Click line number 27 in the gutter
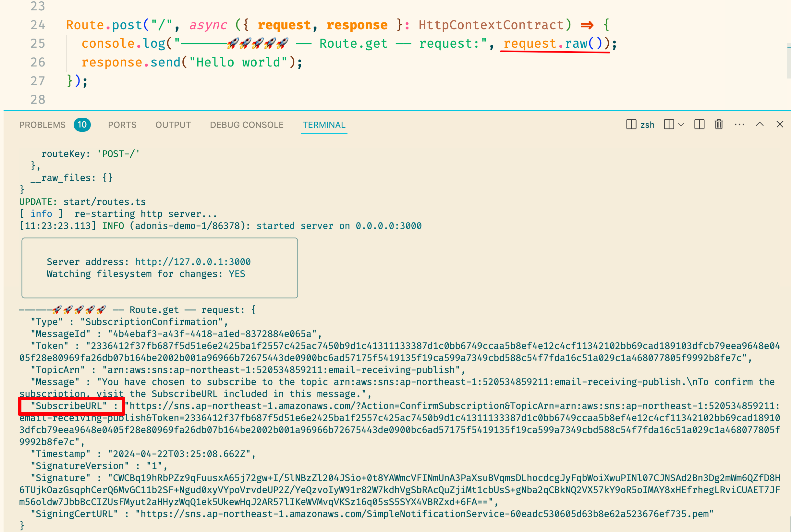Image resolution: width=791 pixels, height=532 pixels. pos(38,81)
